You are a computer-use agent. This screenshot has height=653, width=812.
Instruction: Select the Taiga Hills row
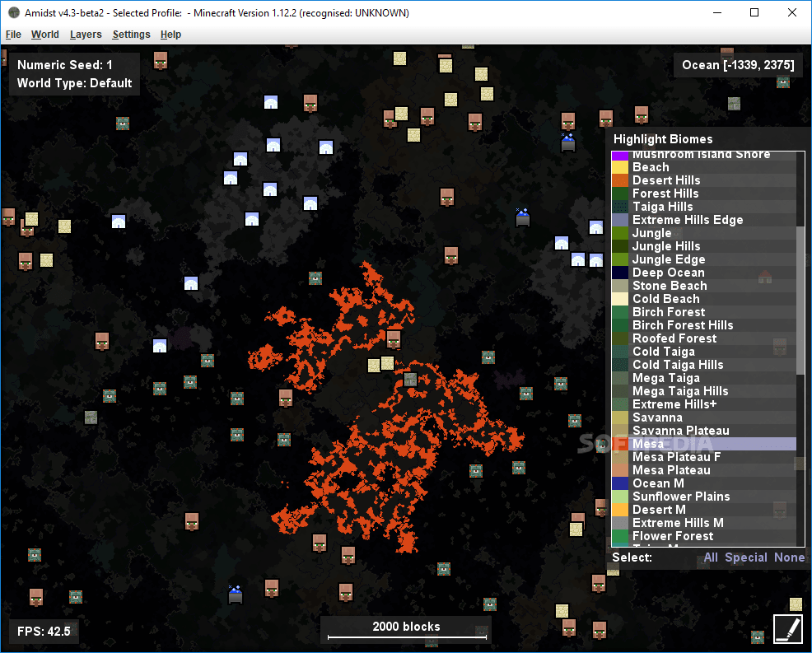click(x=704, y=207)
